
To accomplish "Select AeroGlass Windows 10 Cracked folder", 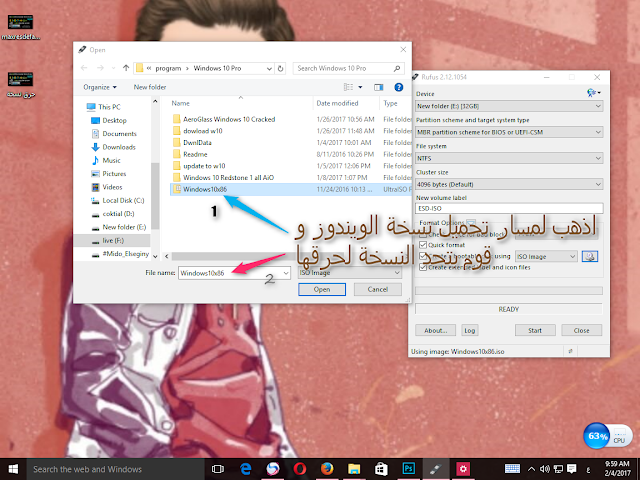I will 229,119.
